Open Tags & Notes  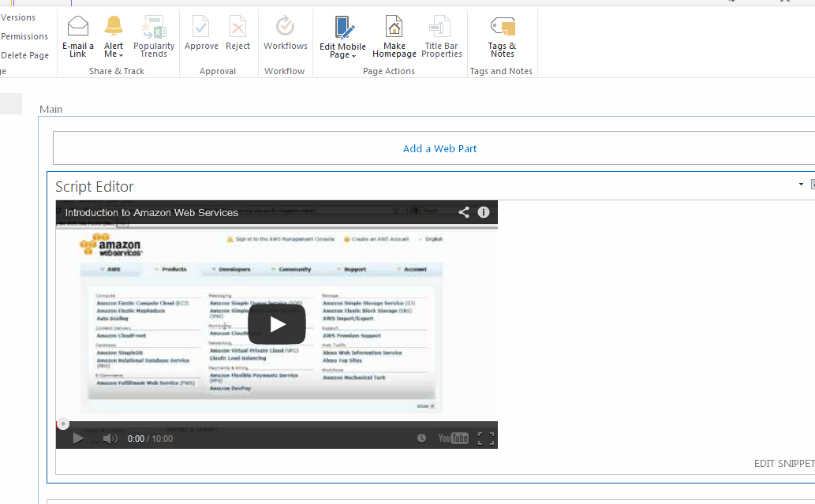point(502,35)
